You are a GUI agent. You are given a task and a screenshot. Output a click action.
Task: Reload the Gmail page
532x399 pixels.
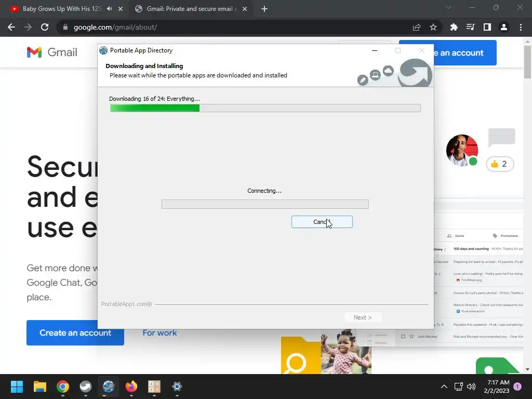[x=45, y=27]
